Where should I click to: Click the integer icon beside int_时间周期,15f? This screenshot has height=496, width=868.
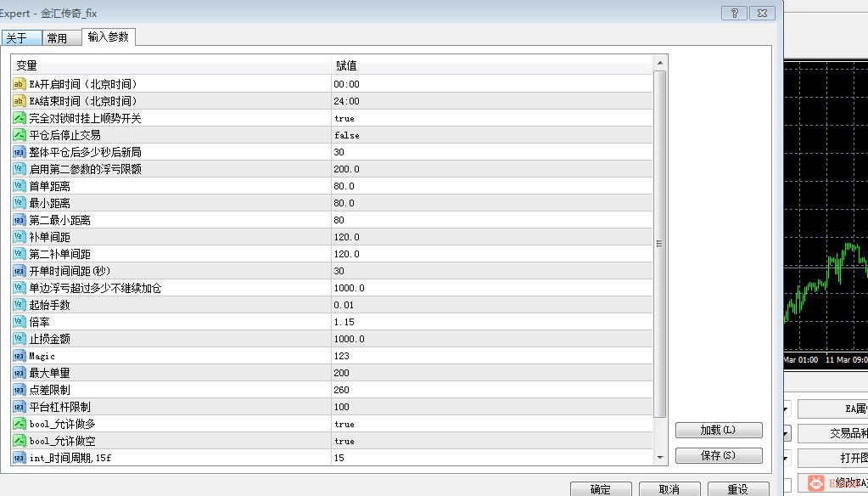[x=19, y=458]
